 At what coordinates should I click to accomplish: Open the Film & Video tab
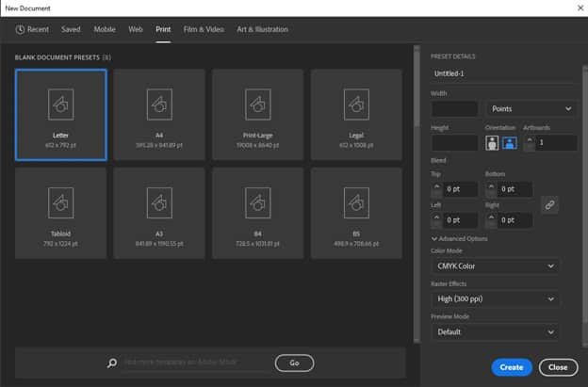[204, 29]
